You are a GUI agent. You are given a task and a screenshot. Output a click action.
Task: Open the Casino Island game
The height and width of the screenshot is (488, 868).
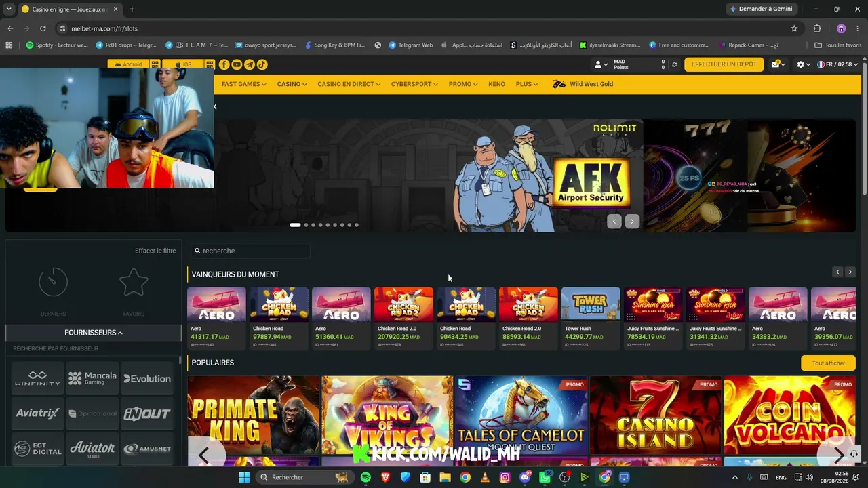pyautogui.click(x=655, y=415)
